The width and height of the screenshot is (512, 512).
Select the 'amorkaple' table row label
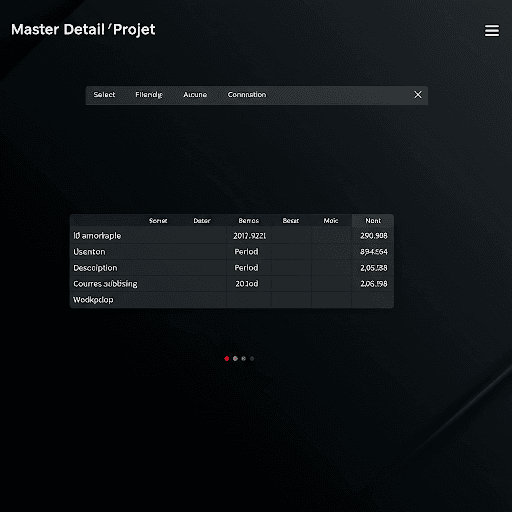(x=97, y=236)
